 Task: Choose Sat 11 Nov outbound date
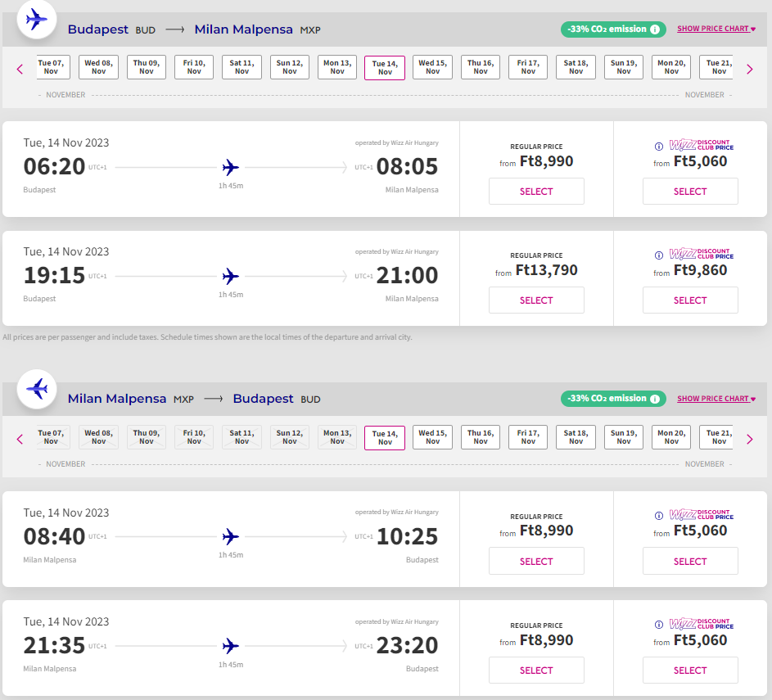click(242, 67)
